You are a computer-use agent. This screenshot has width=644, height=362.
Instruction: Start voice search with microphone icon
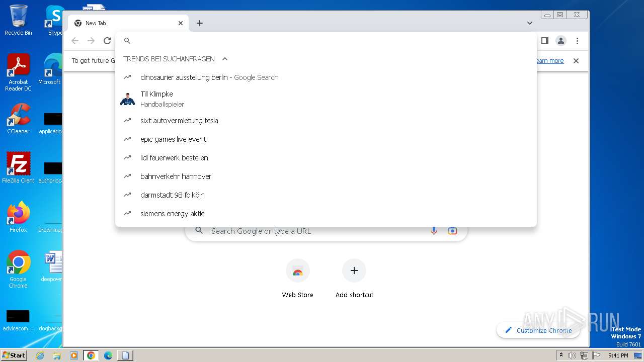(434, 231)
